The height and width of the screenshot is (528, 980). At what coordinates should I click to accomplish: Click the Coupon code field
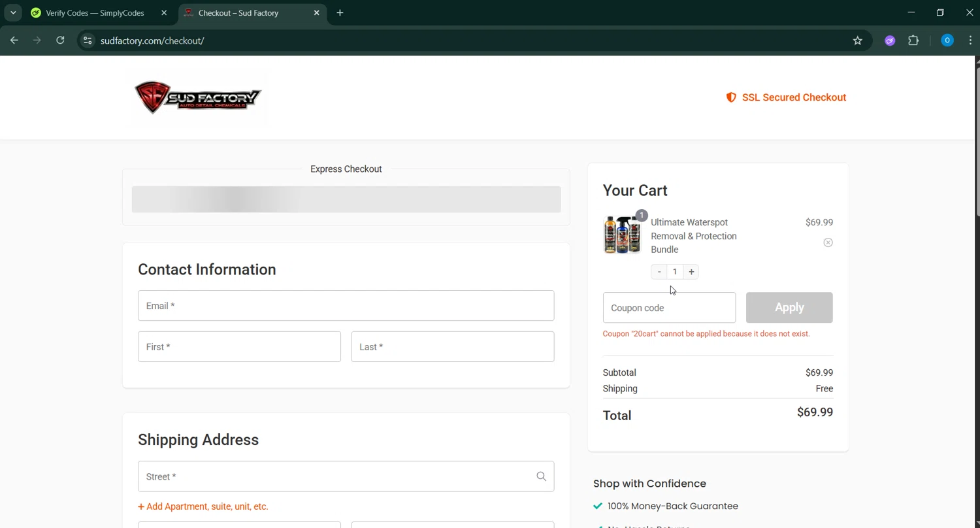pos(669,308)
